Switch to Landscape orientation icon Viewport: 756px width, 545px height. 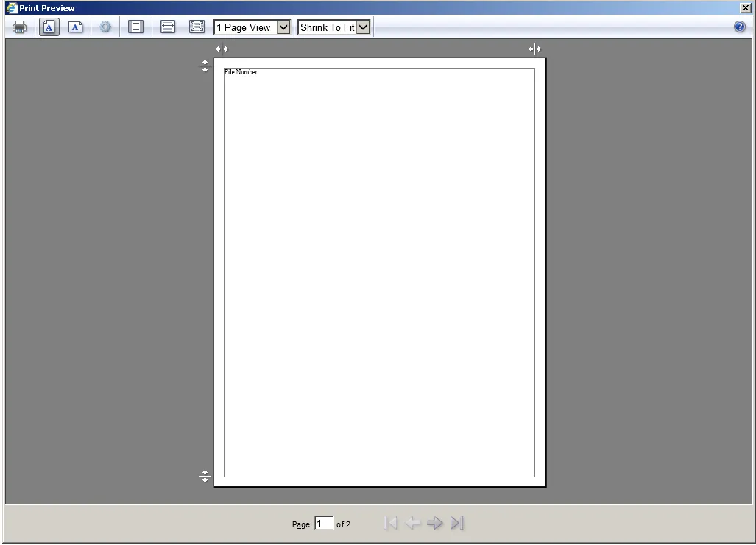coord(76,27)
